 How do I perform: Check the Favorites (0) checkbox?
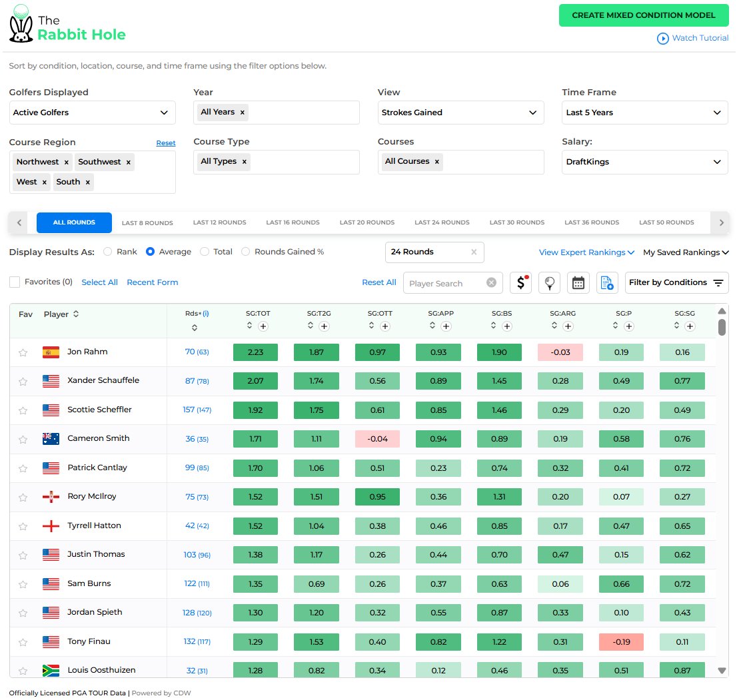click(15, 282)
